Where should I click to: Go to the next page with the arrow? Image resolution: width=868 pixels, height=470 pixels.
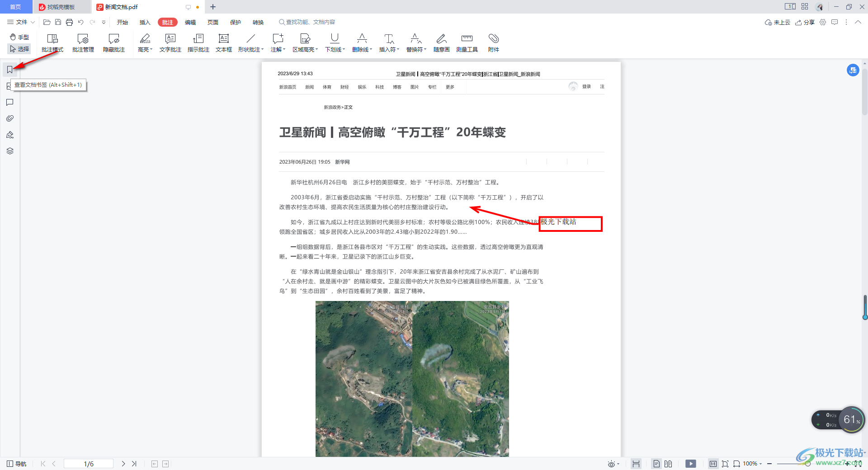123,464
